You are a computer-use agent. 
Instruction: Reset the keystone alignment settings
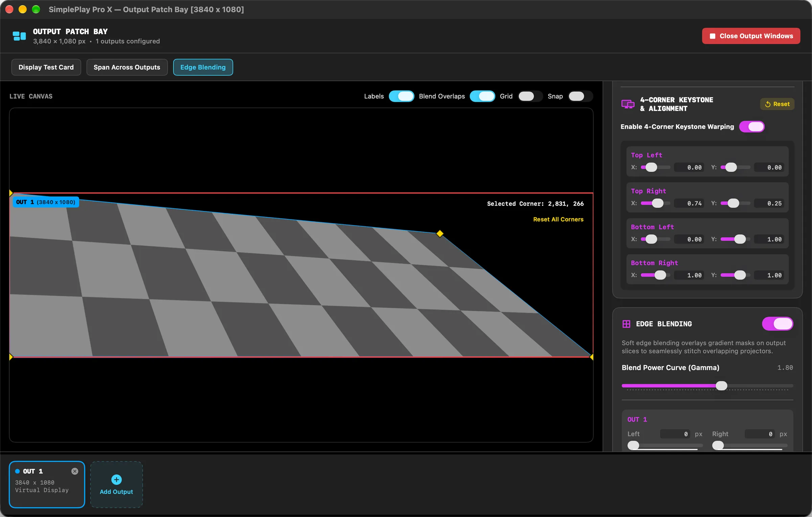click(777, 104)
